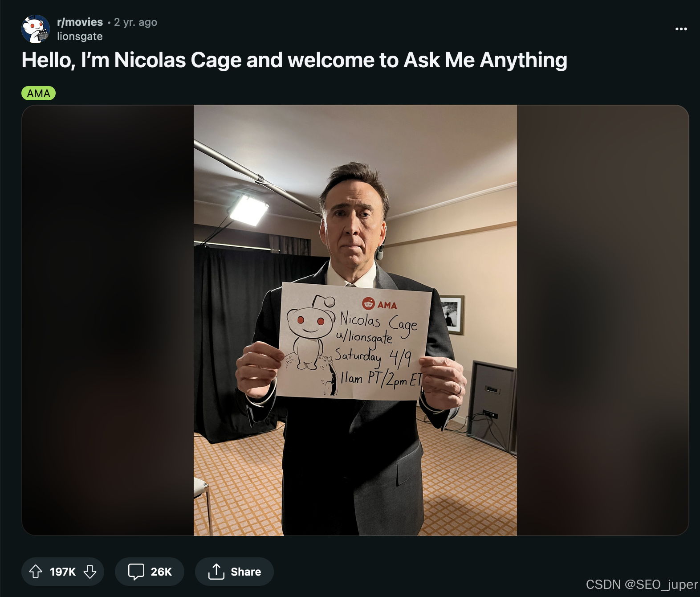Click the Share button label
Image resolution: width=700 pixels, height=597 pixels.
coord(246,572)
